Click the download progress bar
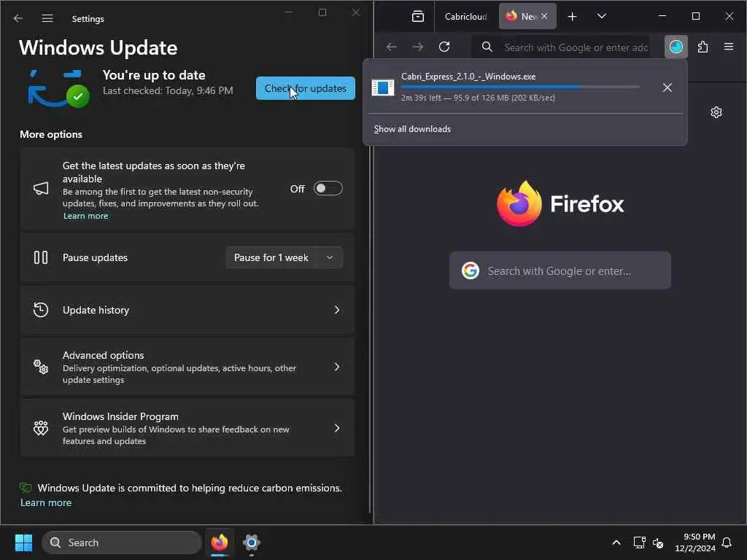The width and height of the screenshot is (747, 560). [520, 87]
